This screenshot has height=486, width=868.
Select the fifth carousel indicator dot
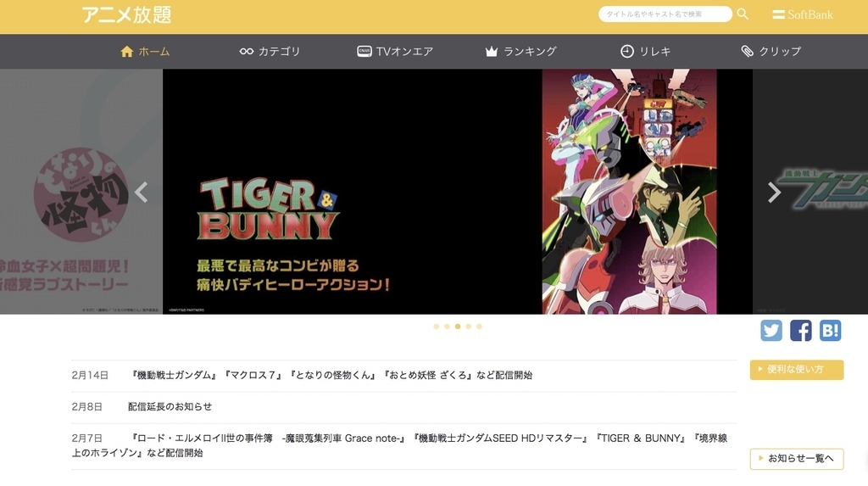[480, 327]
